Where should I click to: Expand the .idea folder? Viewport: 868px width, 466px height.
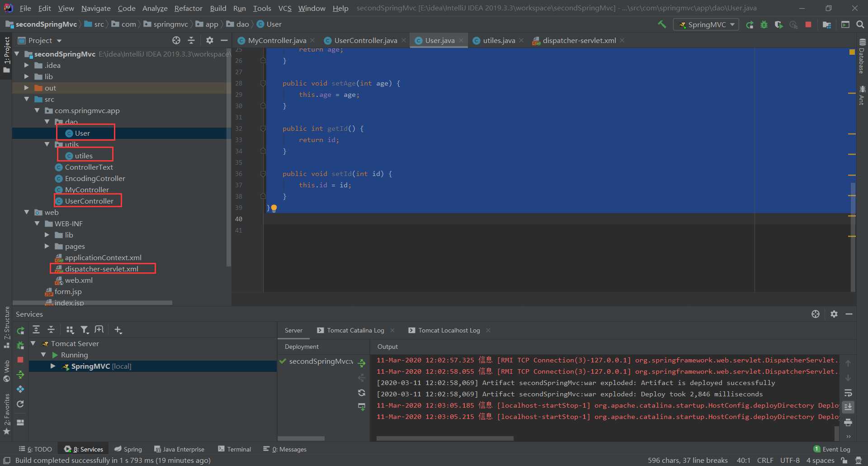tap(27, 65)
